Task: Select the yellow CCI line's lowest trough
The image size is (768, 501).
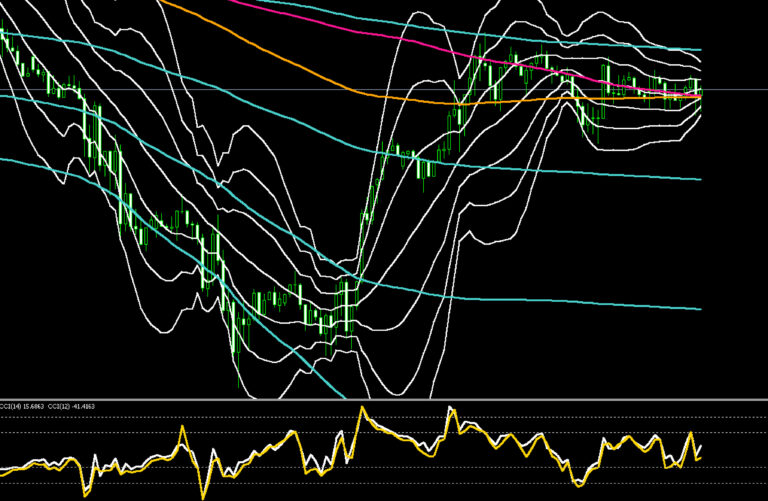Action: coord(203,495)
